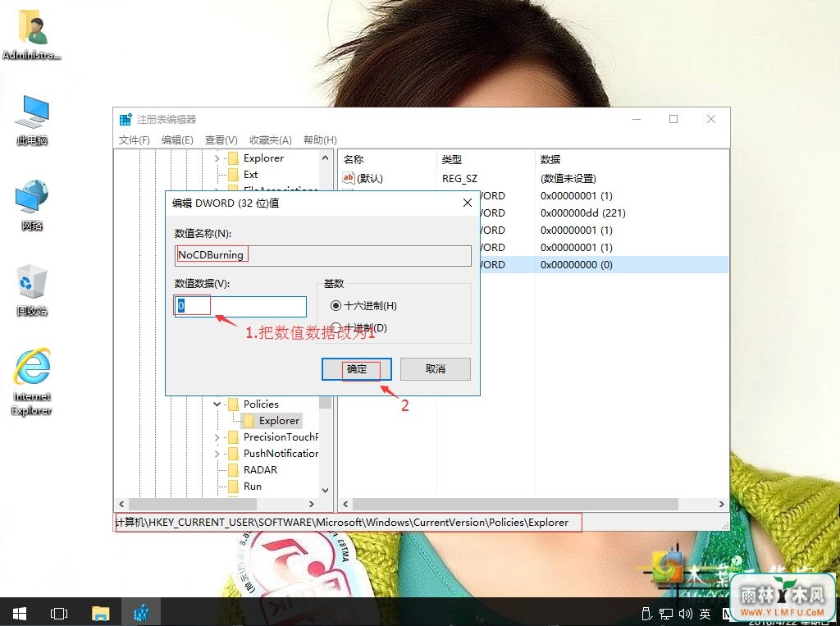Click values pane horizontal scroll right arrow
This screenshot has height=626, width=840.
[x=722, y=505]
